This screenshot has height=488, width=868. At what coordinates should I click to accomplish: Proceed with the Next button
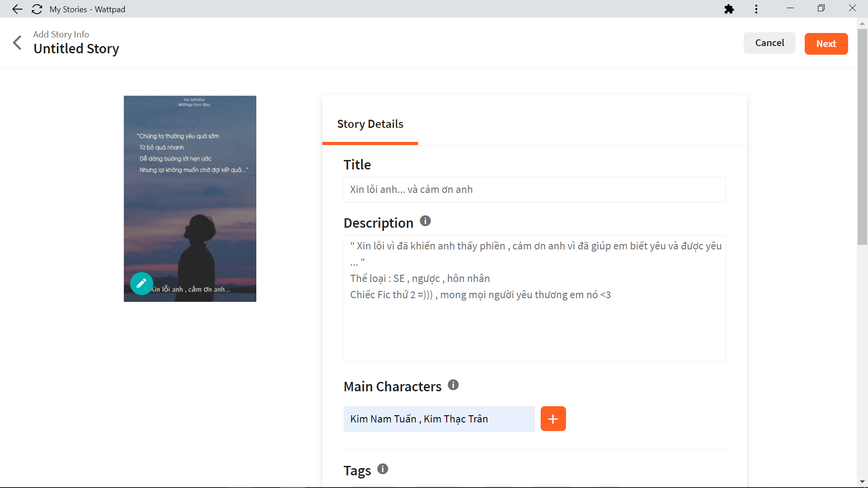tap(826, 44)
